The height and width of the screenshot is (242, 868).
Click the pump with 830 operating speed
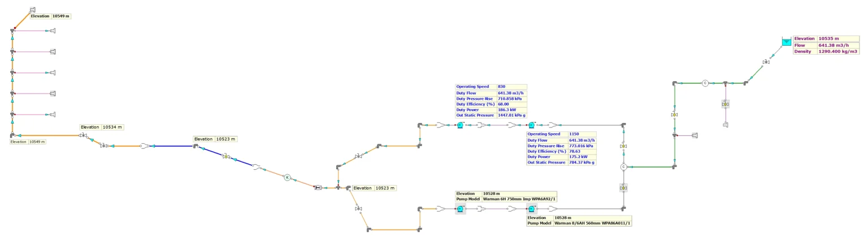460,125
